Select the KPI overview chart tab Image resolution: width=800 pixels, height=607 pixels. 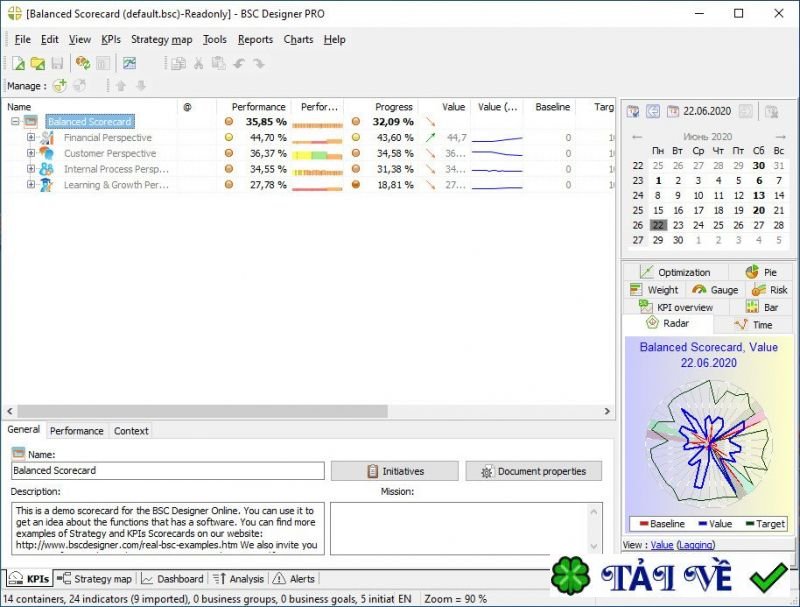(x=676, y=307)
